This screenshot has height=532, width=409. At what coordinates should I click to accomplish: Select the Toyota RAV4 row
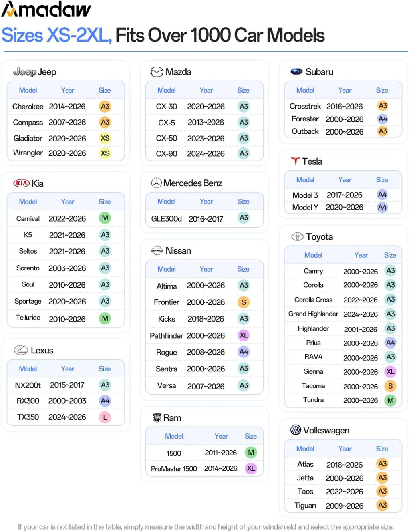click(x=343, y=357)
